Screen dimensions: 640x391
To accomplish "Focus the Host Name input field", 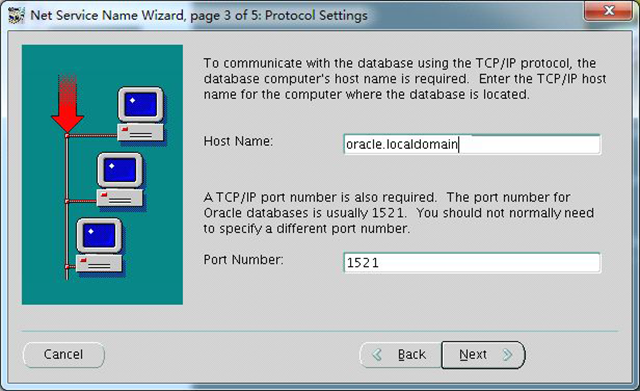I will point(472,144).
